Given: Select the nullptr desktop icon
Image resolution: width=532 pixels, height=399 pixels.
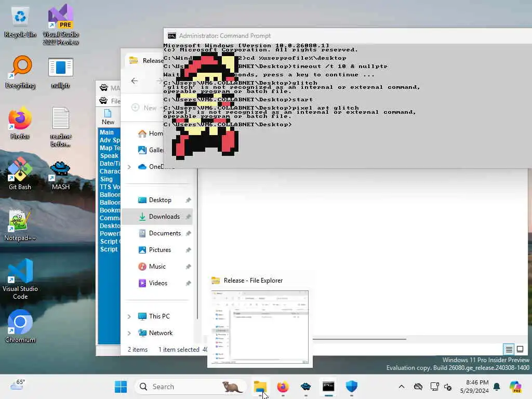Looking at the screenshot, I should tap(61, 72).
